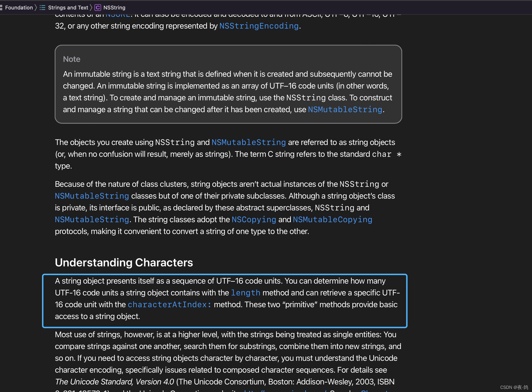532x392 pixels.
Task: Expand the chevron after Foundation breadcrumb
Action: click(x=36, y=8)
